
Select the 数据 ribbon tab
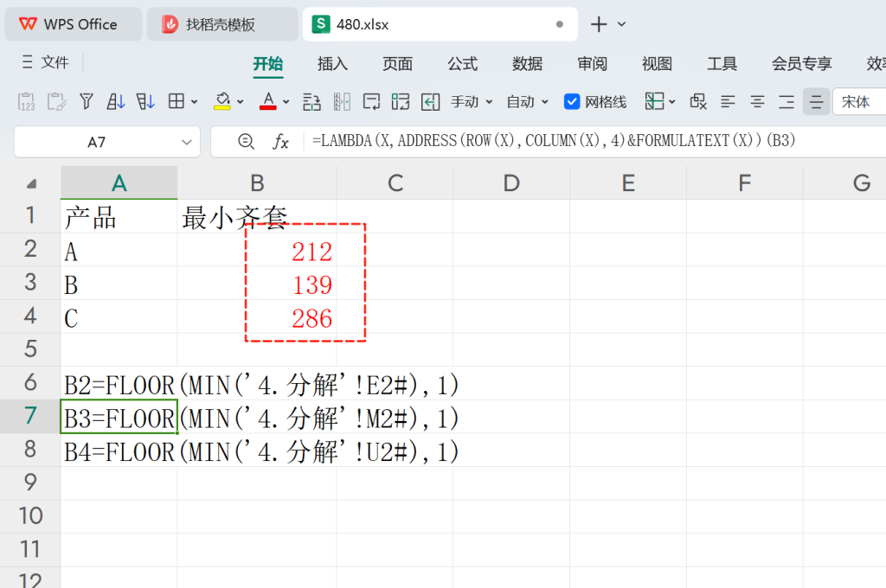pos(527,63)
